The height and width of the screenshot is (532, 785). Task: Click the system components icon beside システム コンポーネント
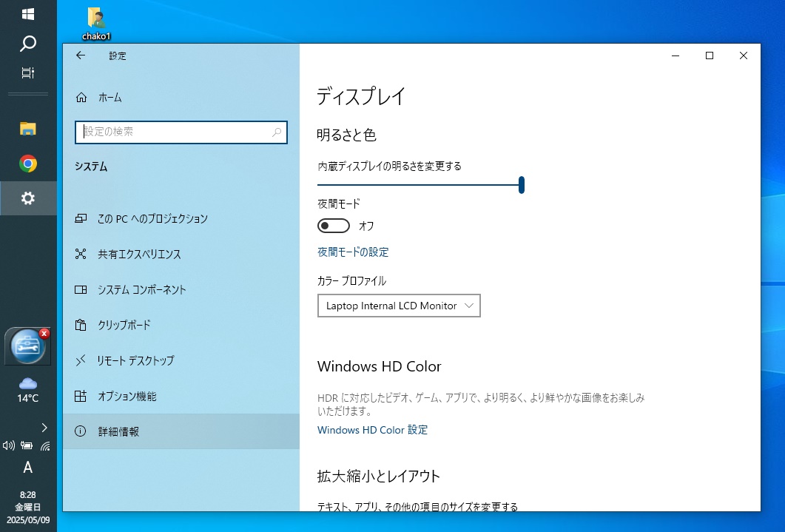(x=81, y=289)
